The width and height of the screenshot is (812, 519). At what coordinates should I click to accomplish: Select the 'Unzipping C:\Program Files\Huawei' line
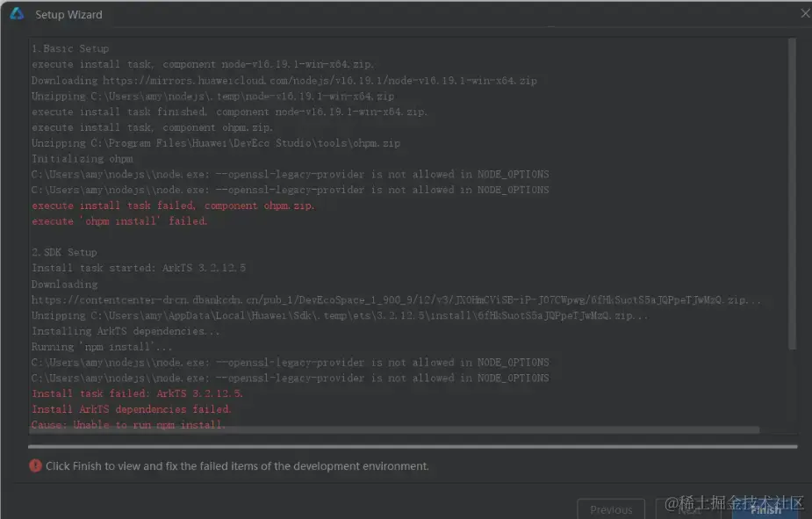[215, 143]
